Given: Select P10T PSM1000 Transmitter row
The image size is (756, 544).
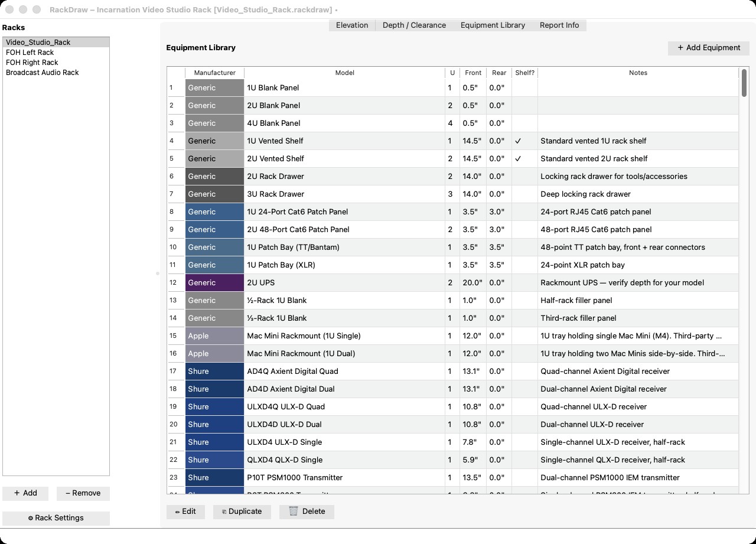Looking at the screenshot, I should [453, 478].
